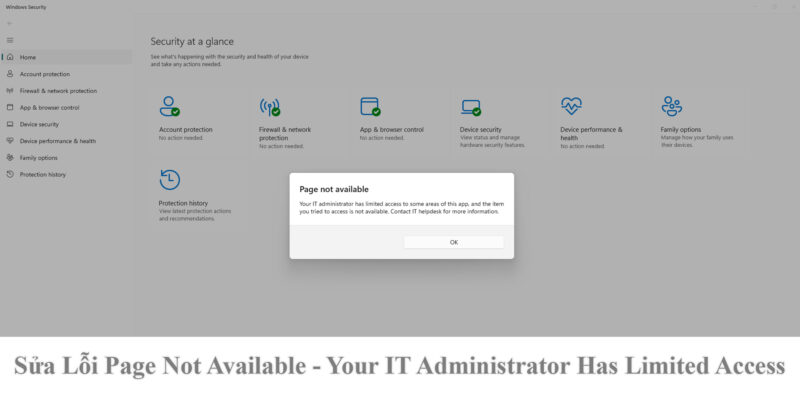Select the Family options sidebar icon
The image size is (800, 400).
click(10, 158)
